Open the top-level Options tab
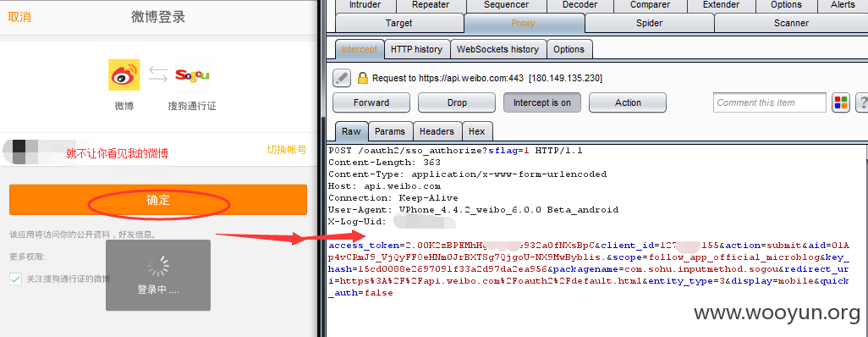868x337 pixels. [x=786, y=5]
